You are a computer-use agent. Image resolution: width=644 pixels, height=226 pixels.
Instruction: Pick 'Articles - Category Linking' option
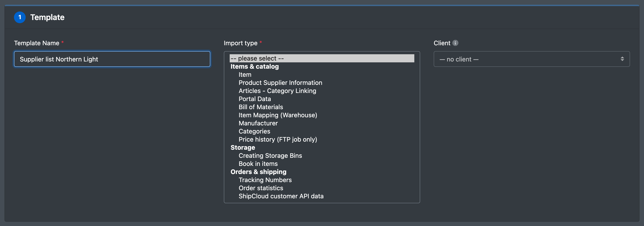point(322,91)
